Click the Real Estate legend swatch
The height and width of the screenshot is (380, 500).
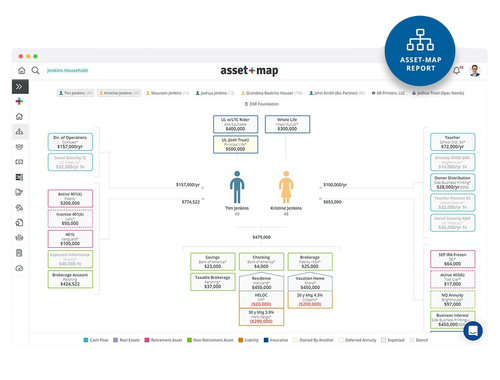[115, 340]
